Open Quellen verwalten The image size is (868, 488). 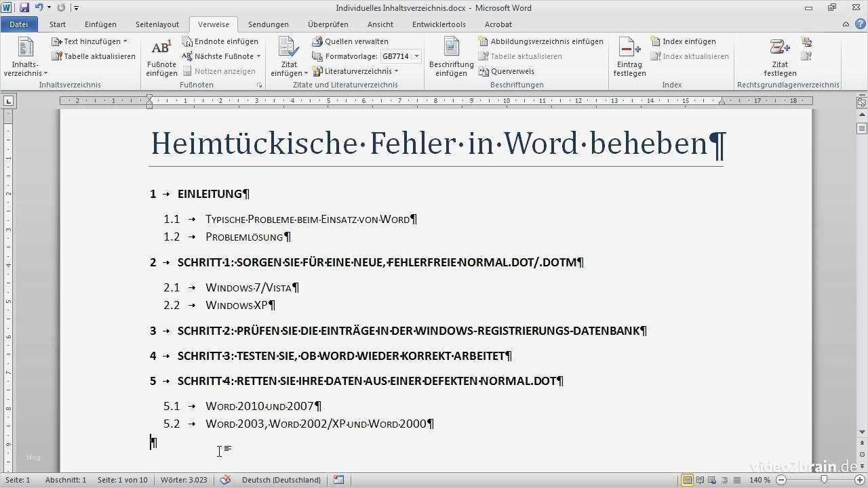tap(351, 41)
